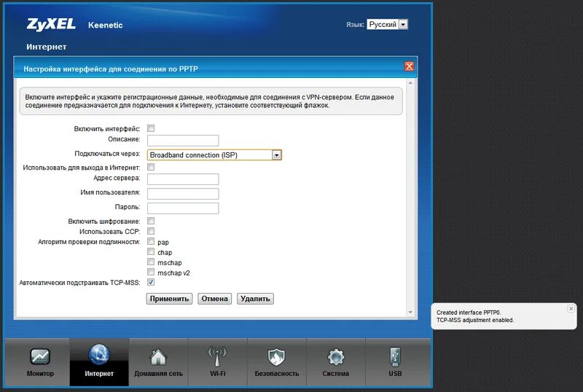Open the Язык language dropdown
Screen dimensions: 583x392
[387, 24]
